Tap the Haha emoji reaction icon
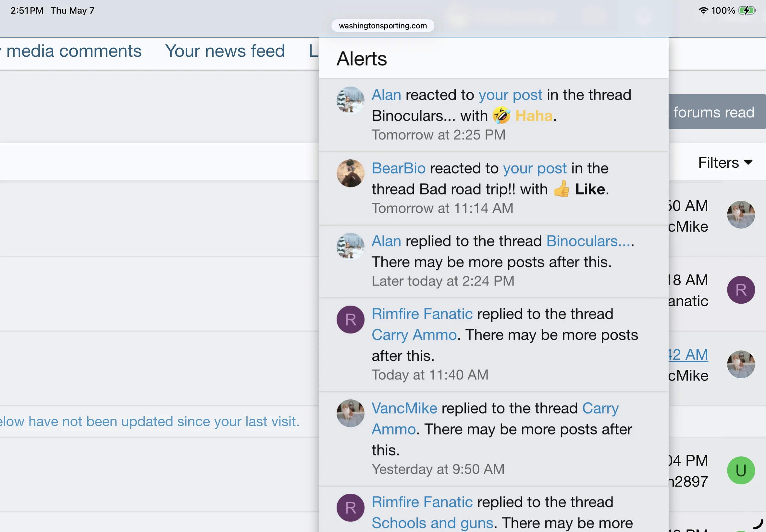This screenshot has height=532, width=766. [501, 115]
